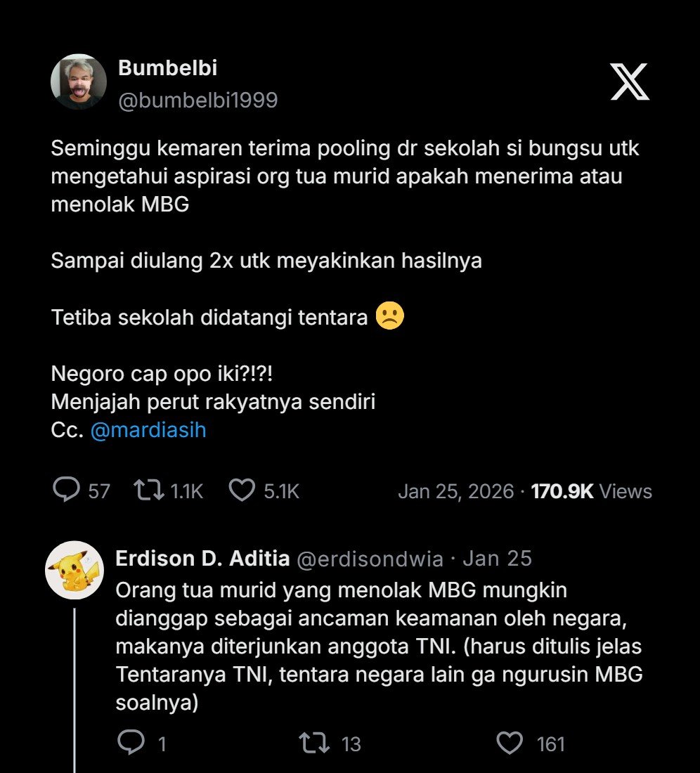Retweet the Bumbelbi post

[149, 490]
